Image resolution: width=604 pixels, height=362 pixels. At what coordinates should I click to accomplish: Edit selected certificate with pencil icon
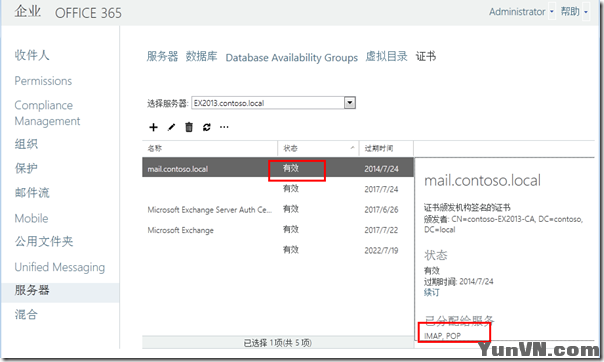point(171,127)
